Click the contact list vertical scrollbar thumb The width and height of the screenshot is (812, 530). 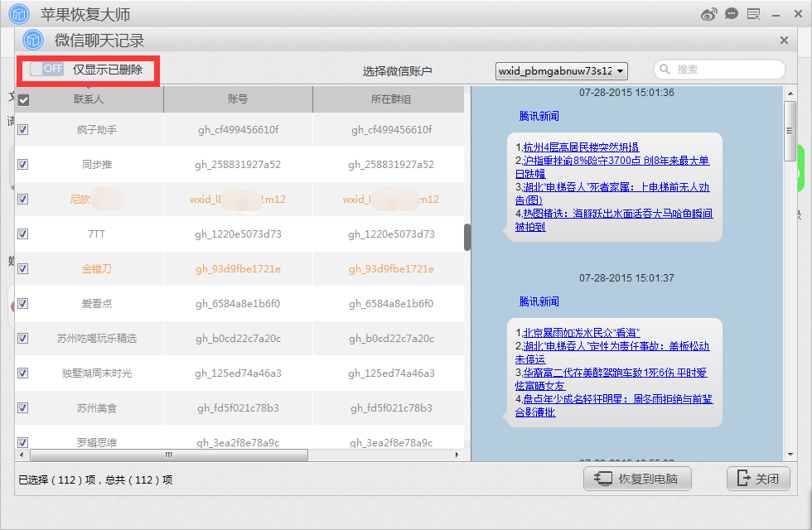tap(467, 237)
